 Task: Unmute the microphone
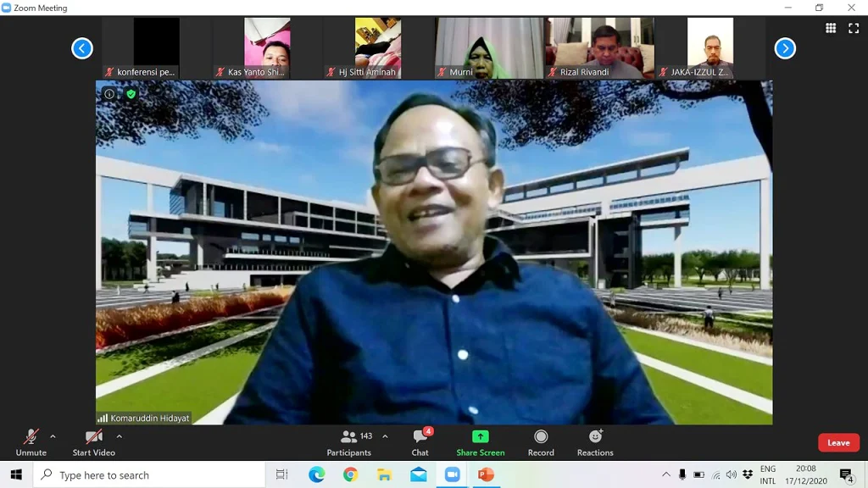click(x=31, y=441)
